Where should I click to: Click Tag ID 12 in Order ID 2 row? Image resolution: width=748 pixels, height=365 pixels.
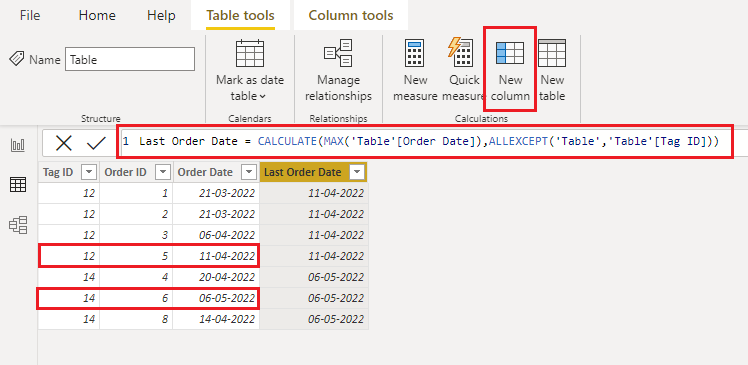click(69, 214)
